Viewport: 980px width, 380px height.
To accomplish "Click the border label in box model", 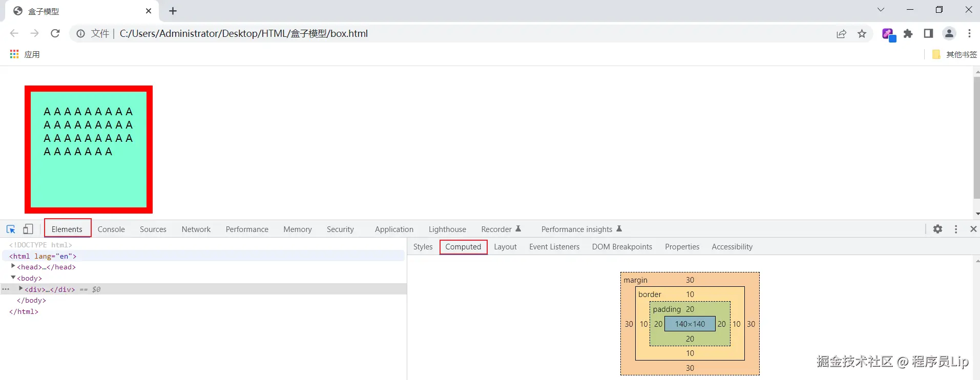I will pos(650,294).
